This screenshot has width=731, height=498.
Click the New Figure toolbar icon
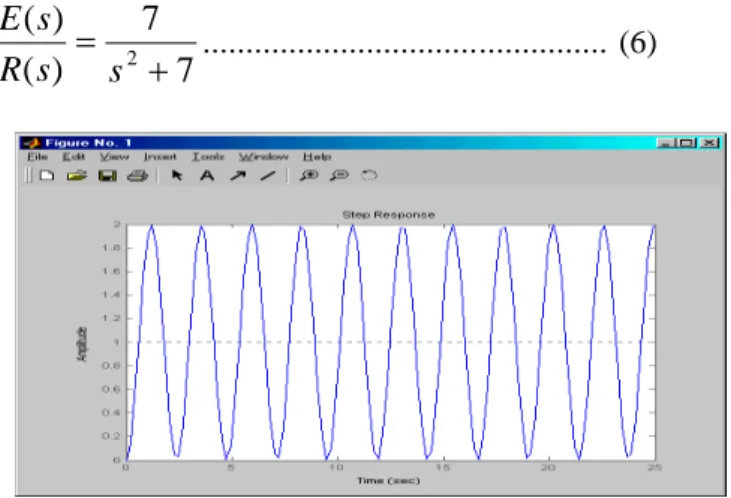(47, 176)
